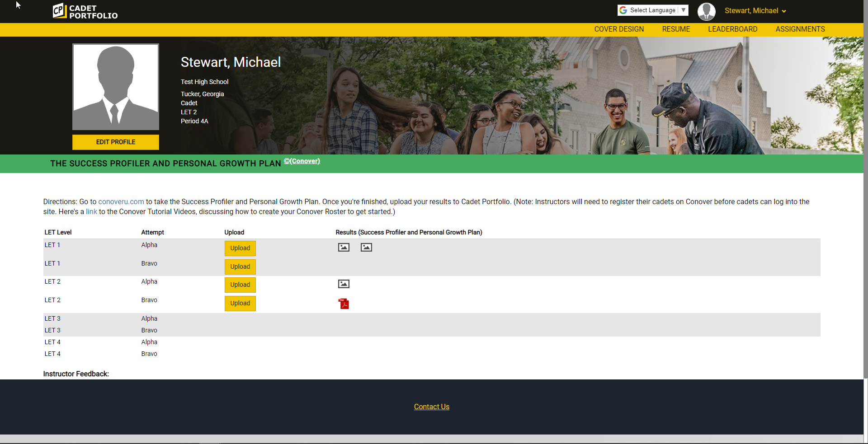The height and width of the screenshot is (444, 868).
Task: Open second LET 1 Alpha result image
Action: (x=366, y=247)
